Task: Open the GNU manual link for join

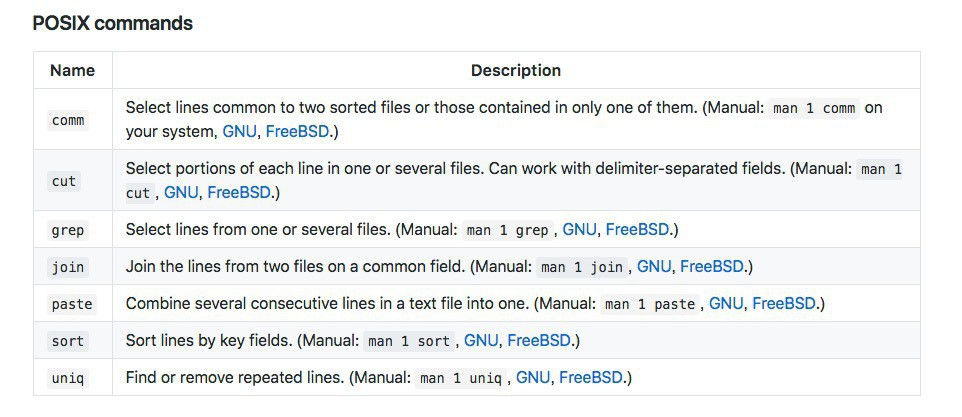Action: [x=654, y=267]
